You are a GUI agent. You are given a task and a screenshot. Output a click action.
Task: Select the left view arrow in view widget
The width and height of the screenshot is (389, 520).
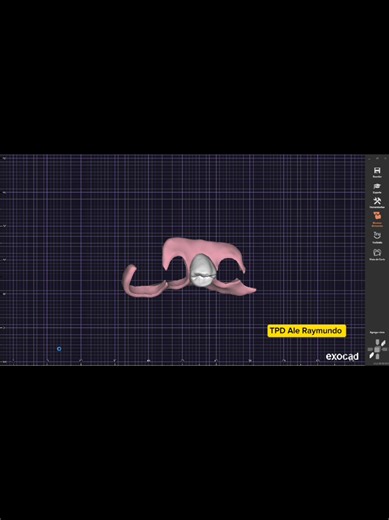(x=370, y=349)
